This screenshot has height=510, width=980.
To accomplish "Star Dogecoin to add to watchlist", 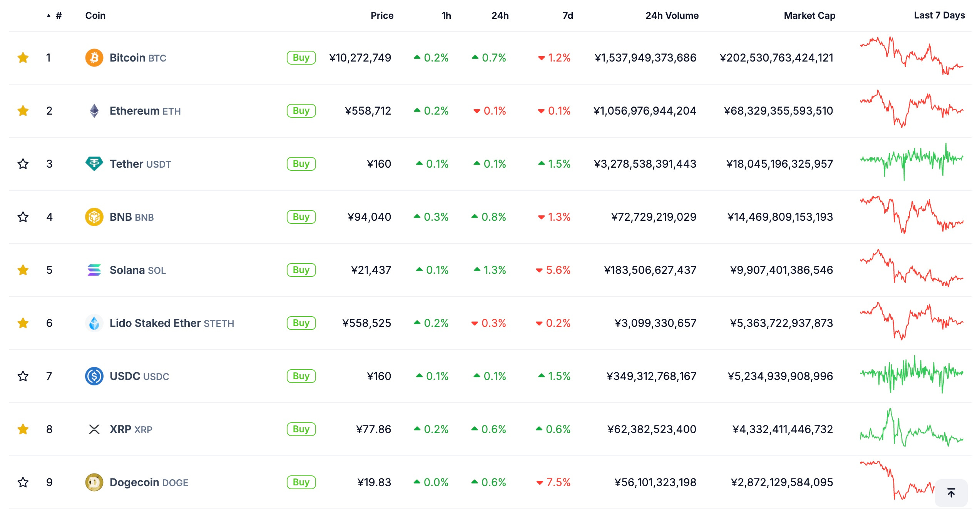I will [23, 482].
